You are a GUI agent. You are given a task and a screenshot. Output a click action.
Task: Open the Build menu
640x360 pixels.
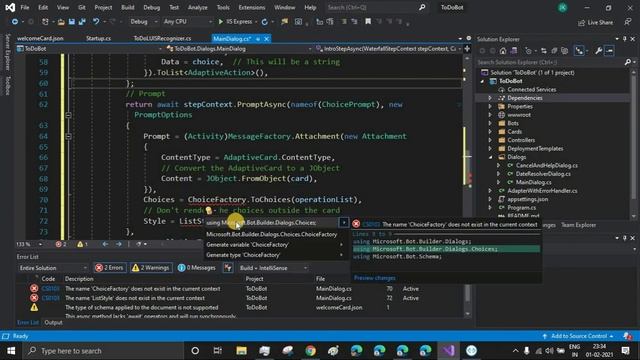pos(128,7)
